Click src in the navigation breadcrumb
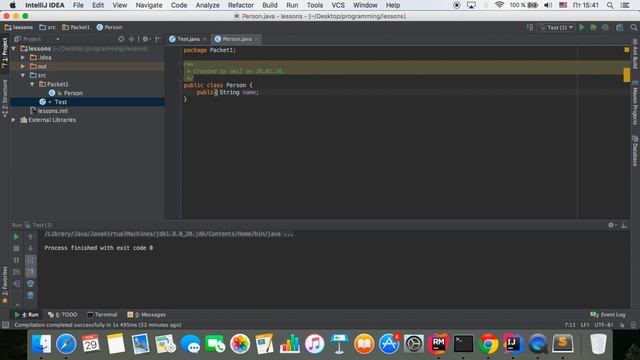Screen dimensions: 640x360 tap(47, 27)
